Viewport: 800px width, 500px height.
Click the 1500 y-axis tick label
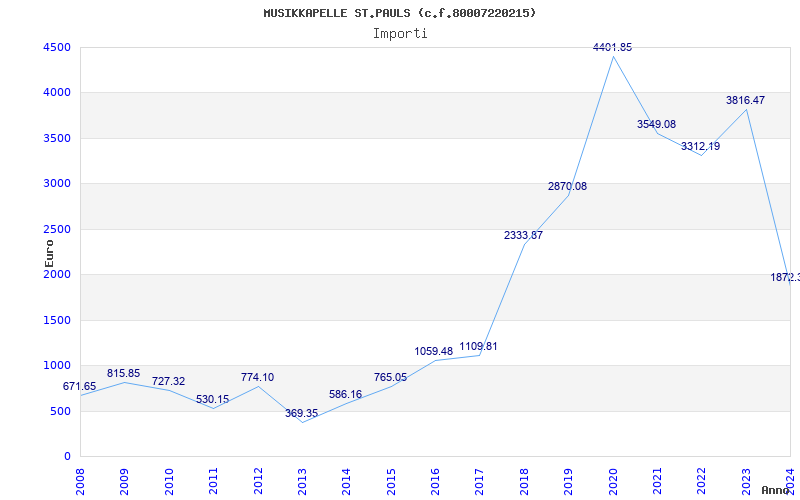57,320
